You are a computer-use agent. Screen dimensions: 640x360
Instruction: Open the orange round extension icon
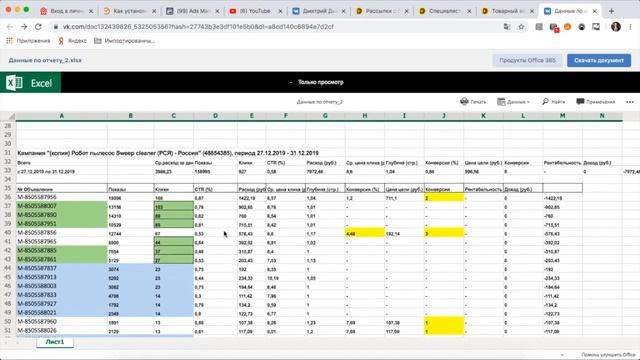pos(567,27)
